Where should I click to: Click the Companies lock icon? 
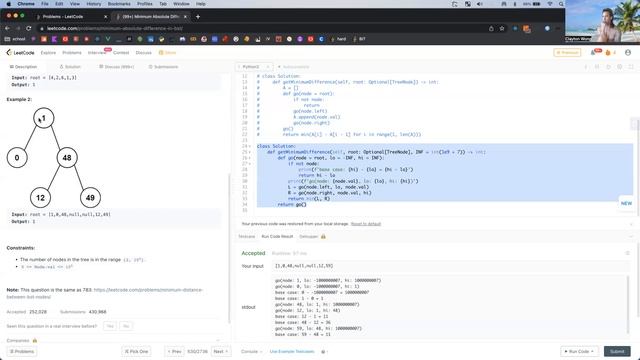click(x=35, y=340)
